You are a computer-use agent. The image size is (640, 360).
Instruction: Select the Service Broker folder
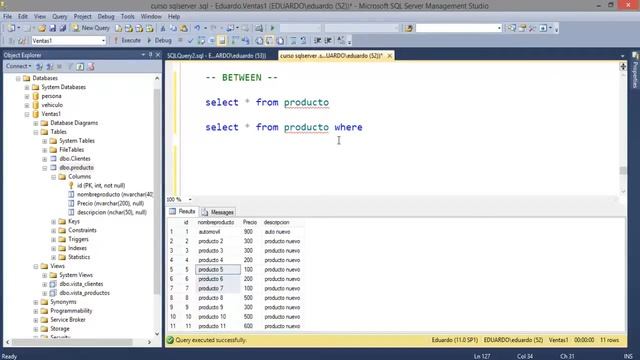click(68, 320)
